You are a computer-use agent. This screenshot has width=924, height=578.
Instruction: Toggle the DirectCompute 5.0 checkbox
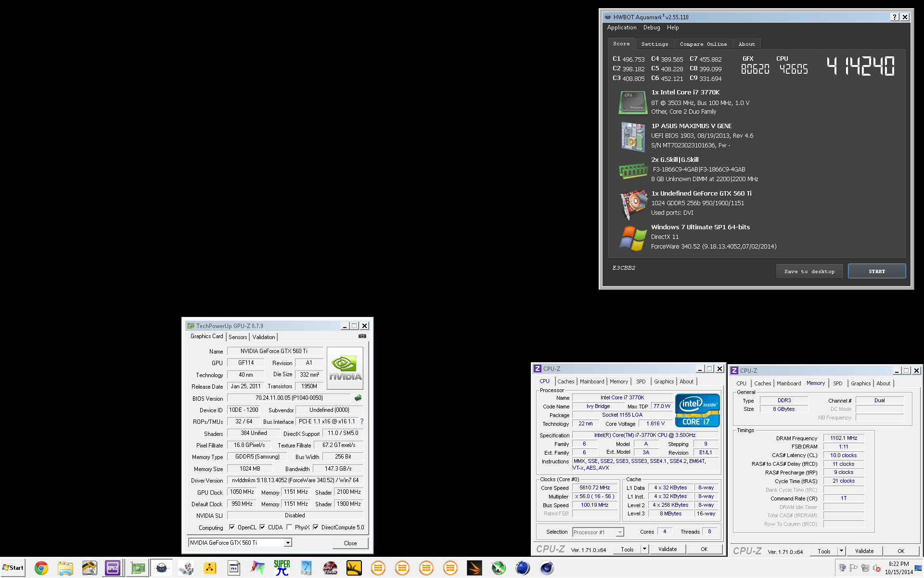[x=316, y=527]
